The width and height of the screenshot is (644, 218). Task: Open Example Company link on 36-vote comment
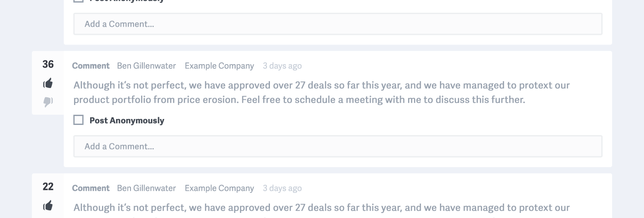219,66
